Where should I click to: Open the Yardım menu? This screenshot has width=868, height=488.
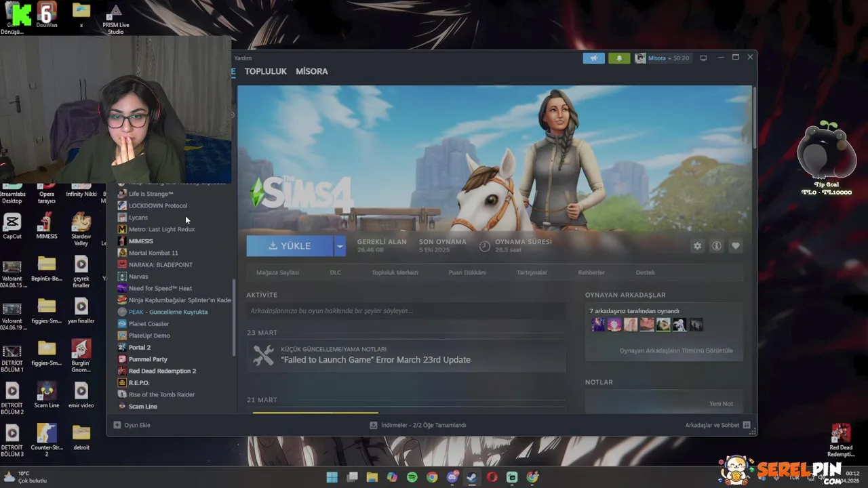tap(243, 58)
